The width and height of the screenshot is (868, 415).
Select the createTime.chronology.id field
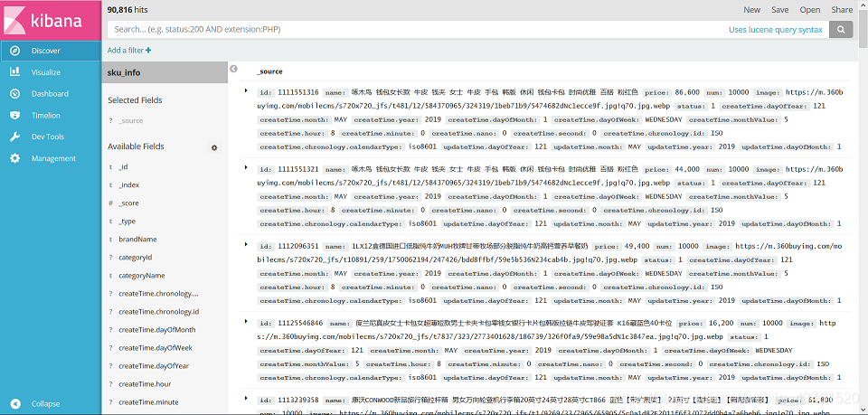(x=159, y=312)
